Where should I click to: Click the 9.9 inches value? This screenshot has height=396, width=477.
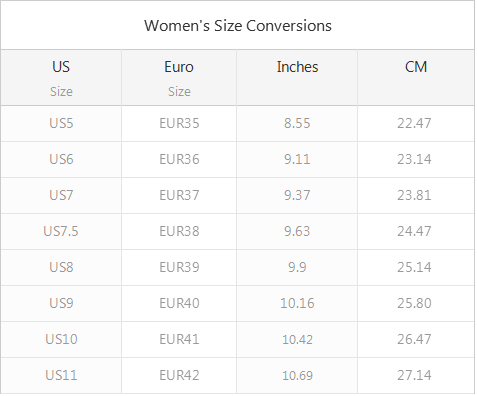click(297, 267)
